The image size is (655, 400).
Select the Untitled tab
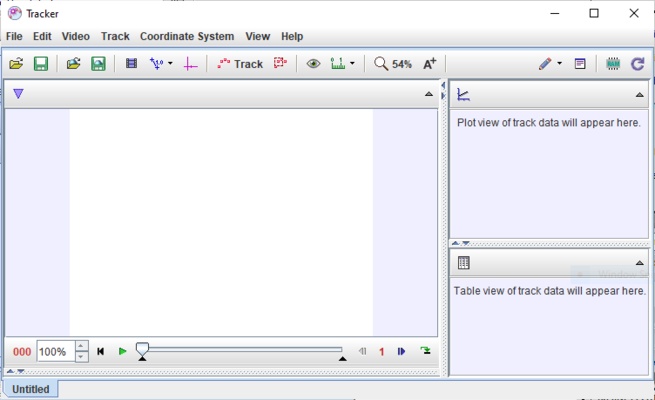pyautogui.click(x=30, y=389)
